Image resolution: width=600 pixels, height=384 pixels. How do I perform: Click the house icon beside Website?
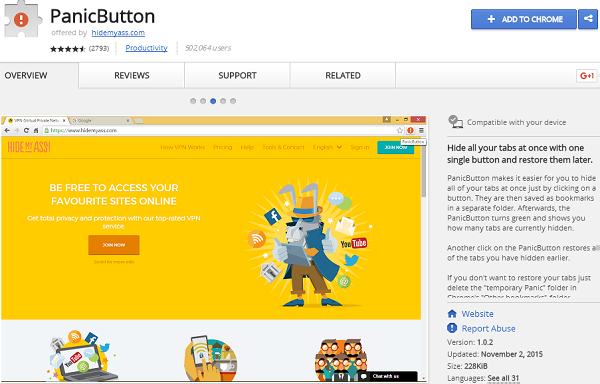(452, 314)
